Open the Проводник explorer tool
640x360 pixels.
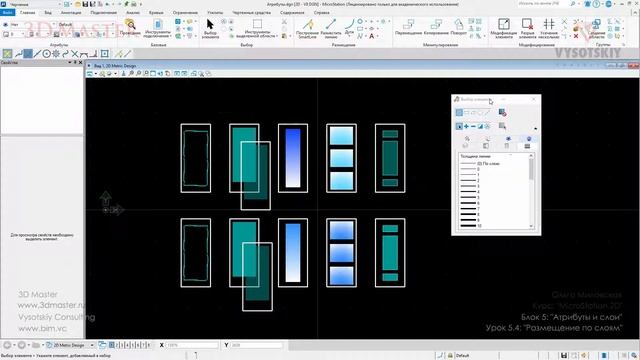coord(130,27)
